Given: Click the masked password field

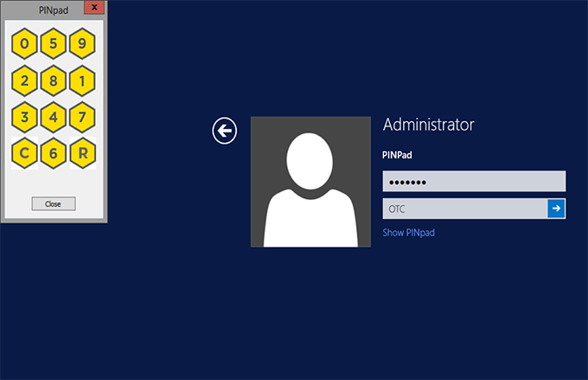Looking at the screenshot, I should pyautogui.click(x=474, y=181).
